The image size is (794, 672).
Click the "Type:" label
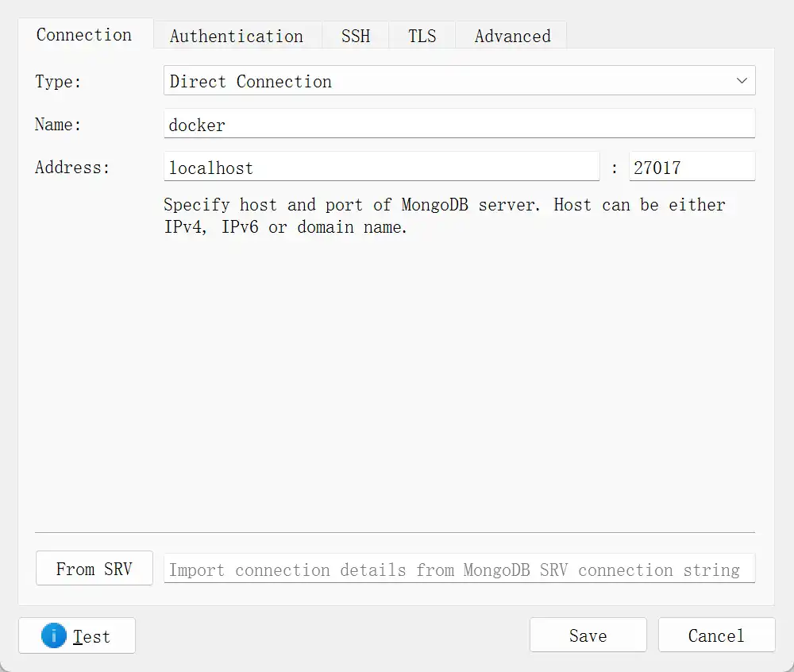pyautogui.click(x=58, y=82)
